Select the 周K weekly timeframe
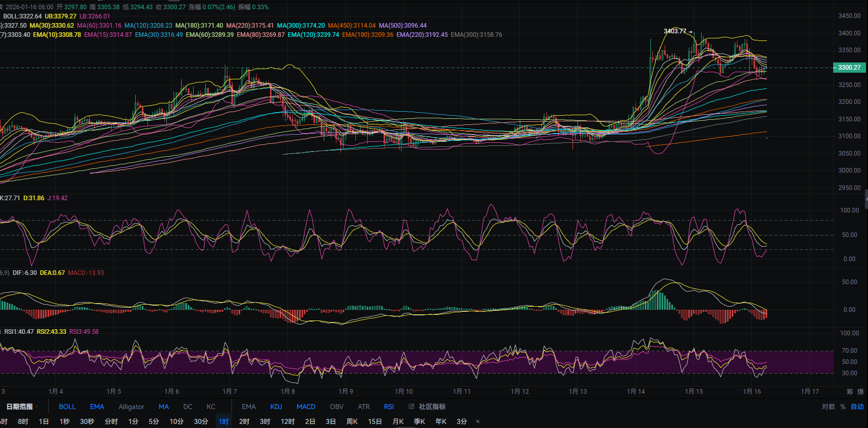Viewport: 868px width, 428px height. click(352, 421)
